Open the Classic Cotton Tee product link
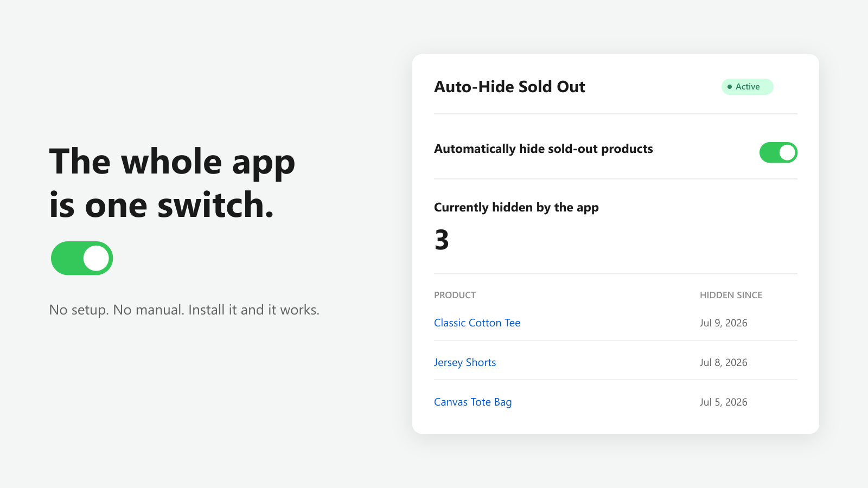This screenshot has height=488, width=868. [477, 323]
